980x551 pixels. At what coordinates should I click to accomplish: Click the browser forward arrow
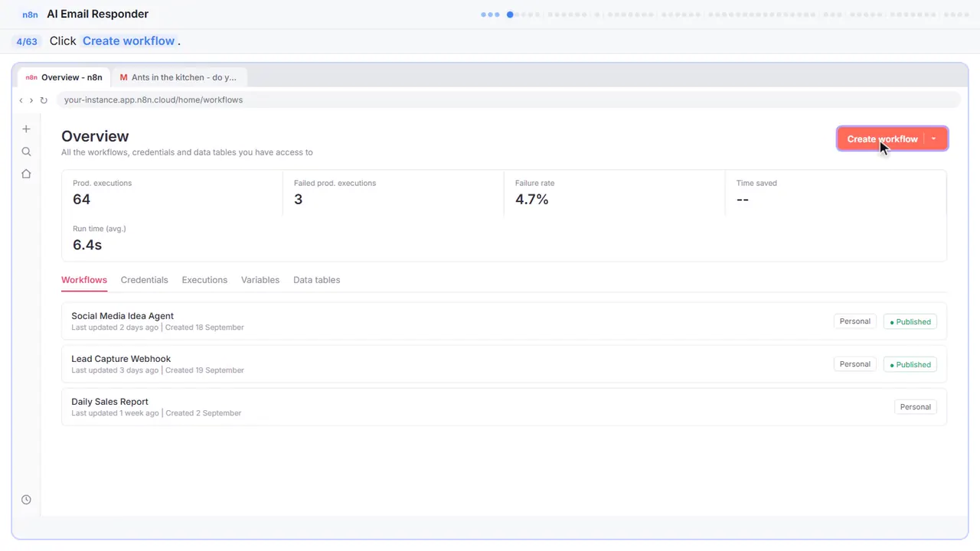[31, 100]
